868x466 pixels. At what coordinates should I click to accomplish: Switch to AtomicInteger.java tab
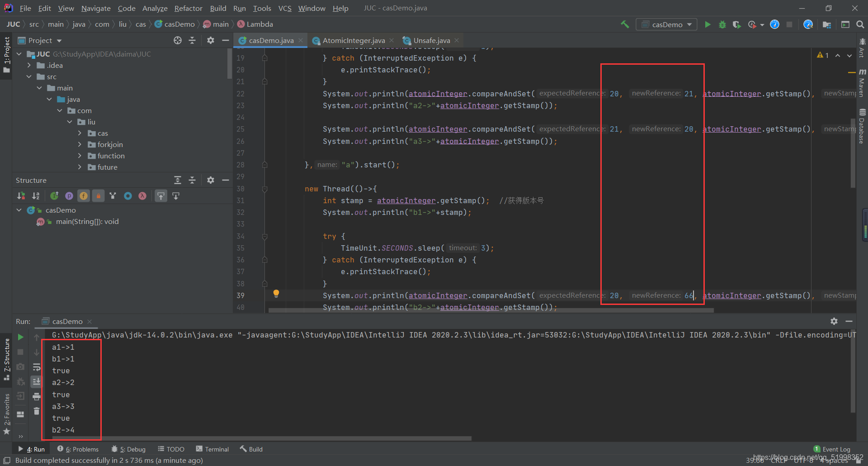click(354, 40)
